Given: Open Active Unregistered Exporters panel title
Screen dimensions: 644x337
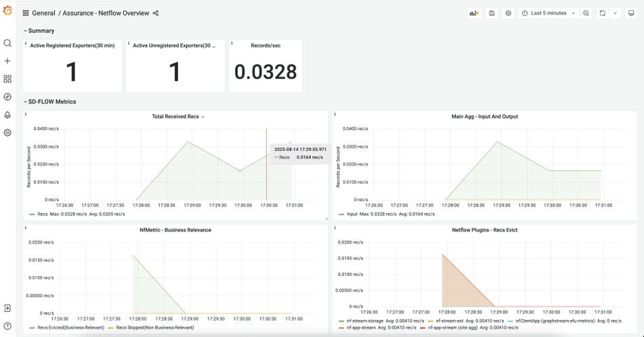Looking at the screenshot, I should (174, 45).
